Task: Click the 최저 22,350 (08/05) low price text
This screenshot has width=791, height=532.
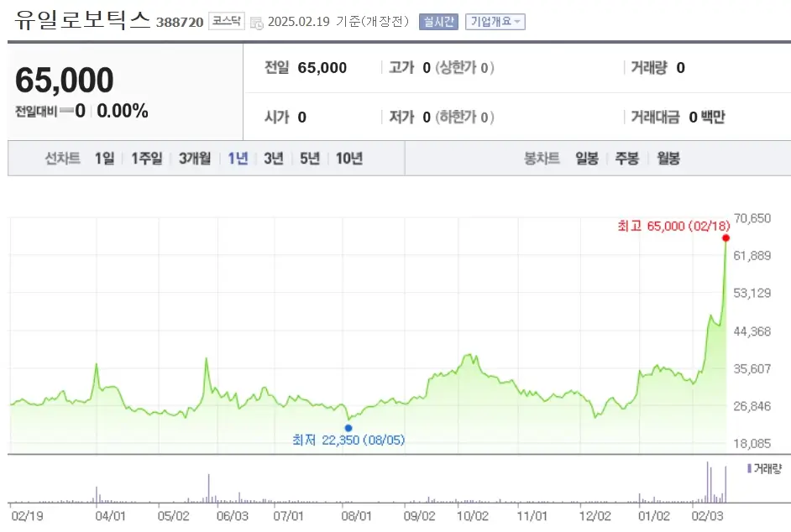Action: click(x=347, y=441)
